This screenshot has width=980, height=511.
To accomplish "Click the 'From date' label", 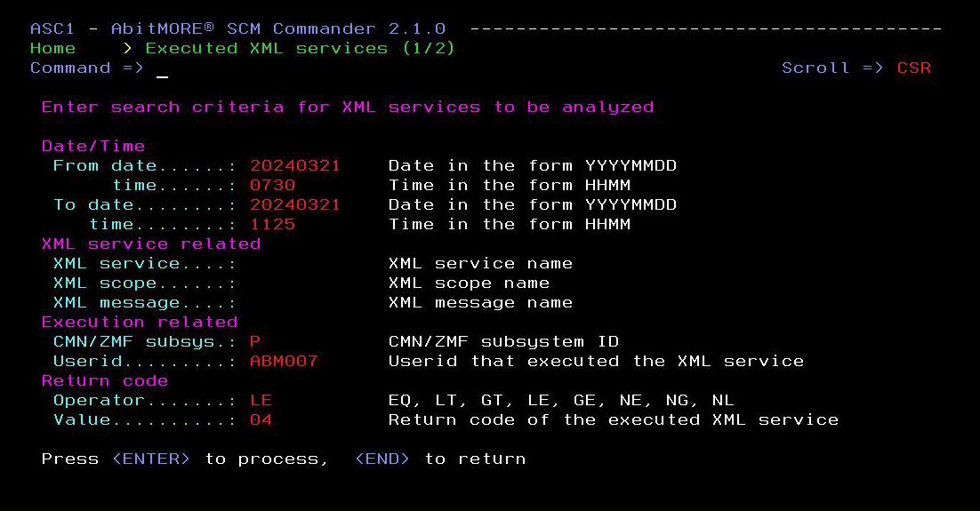I will coord(105,166).
